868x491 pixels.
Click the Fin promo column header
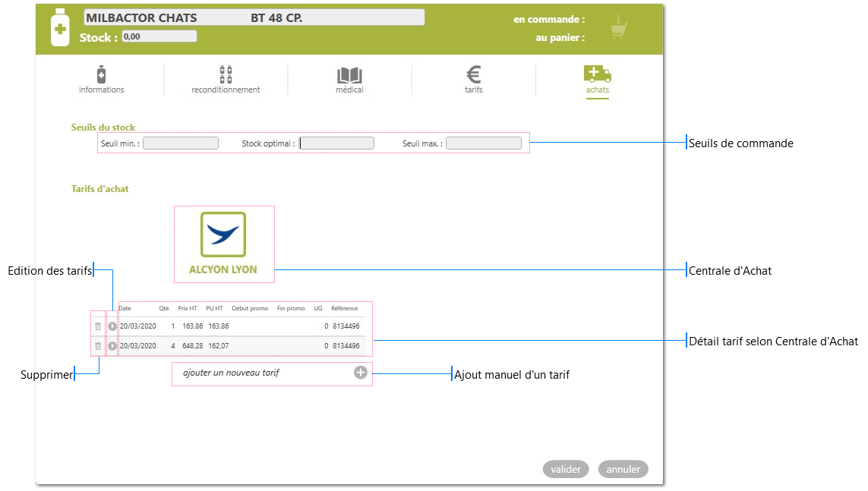pyautogui.click(x=291, y=309)
